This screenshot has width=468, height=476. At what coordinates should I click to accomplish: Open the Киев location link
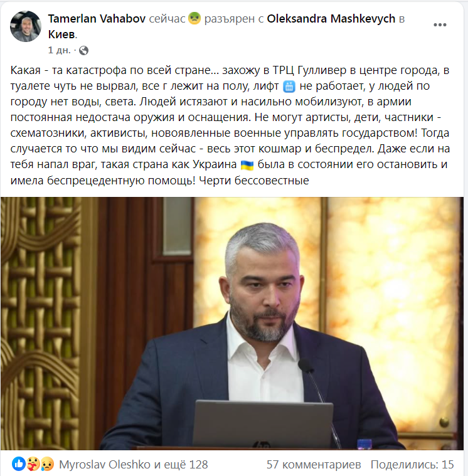61,34
